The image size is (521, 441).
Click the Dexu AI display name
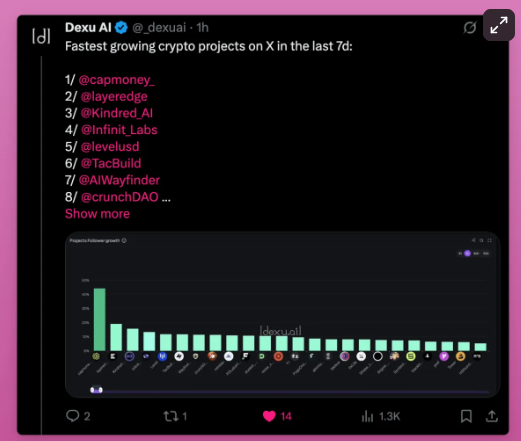pyautogui.click(x=88, y=28)
